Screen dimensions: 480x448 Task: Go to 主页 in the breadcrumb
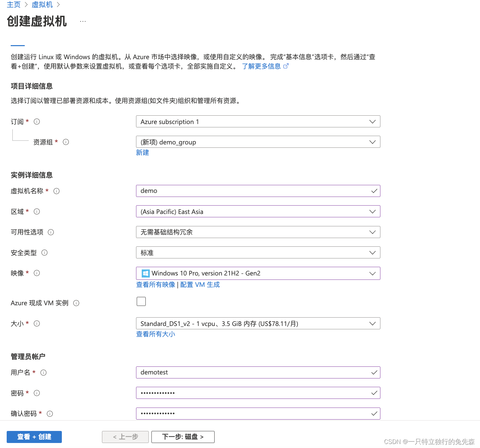pos(14,5)
